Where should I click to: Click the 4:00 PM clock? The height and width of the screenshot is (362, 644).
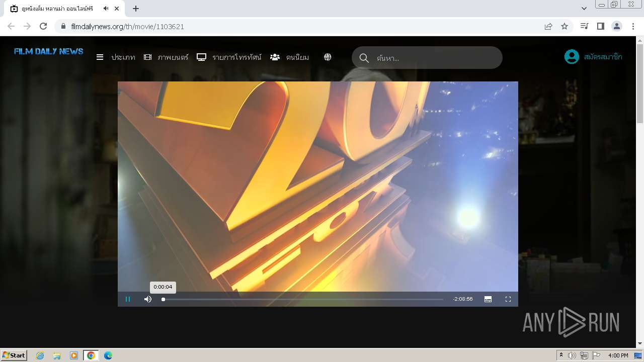(x=618, y=355)
